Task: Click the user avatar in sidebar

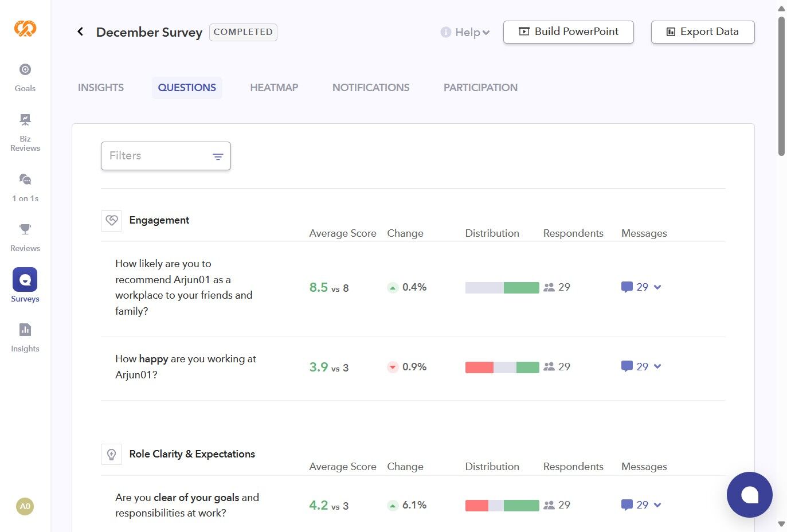Action: click(x=25, y=506)
